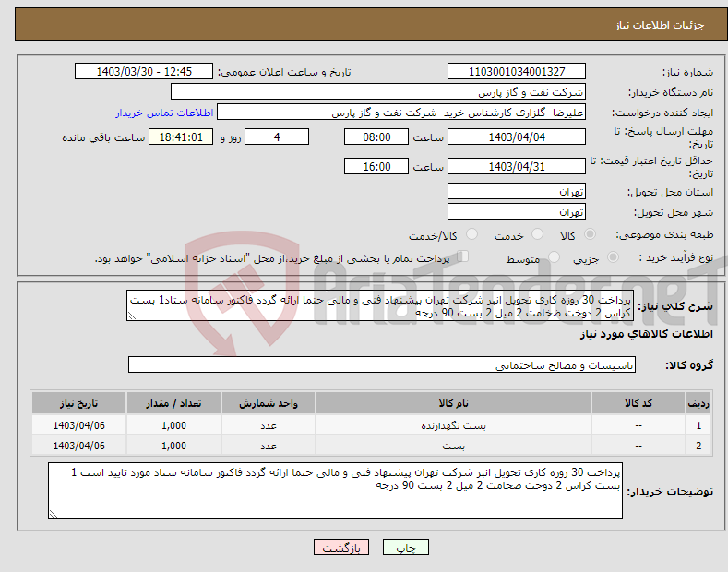
Task: Click unit عدد in row 1
Action: pos(269,425)
